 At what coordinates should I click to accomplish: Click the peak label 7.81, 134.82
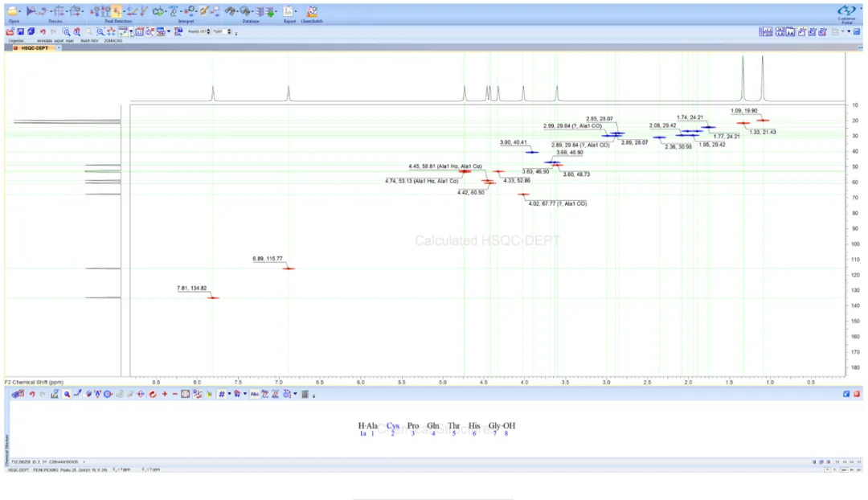(x=191, y=289)
